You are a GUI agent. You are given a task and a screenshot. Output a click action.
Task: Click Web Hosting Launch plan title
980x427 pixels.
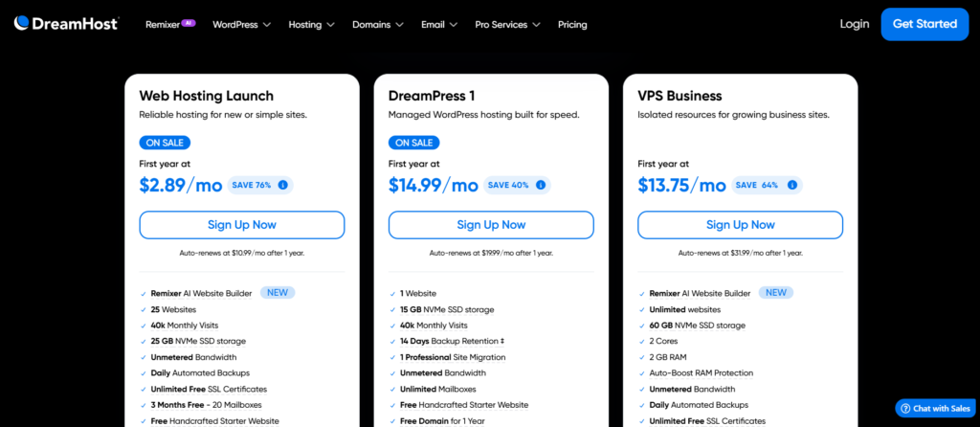207,96
